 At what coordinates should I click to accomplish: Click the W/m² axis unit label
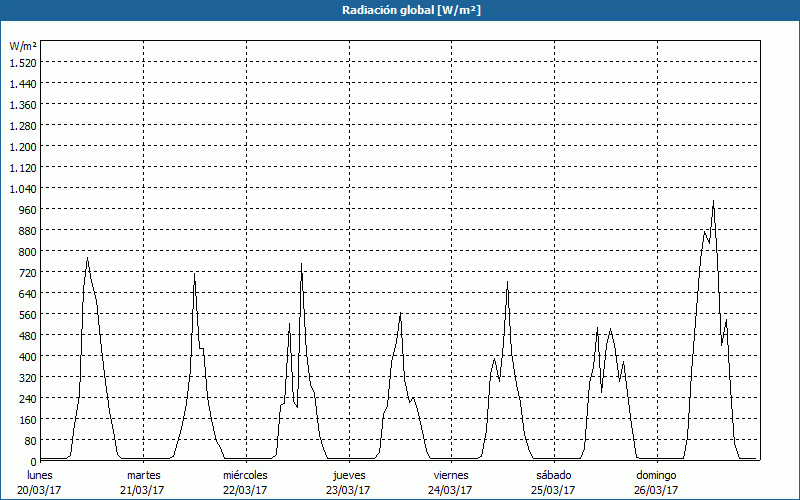point(23,46)
